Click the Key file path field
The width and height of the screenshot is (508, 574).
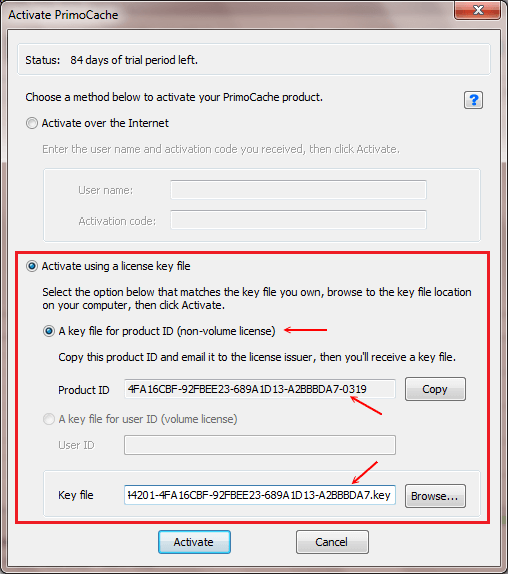click(260, 495)
